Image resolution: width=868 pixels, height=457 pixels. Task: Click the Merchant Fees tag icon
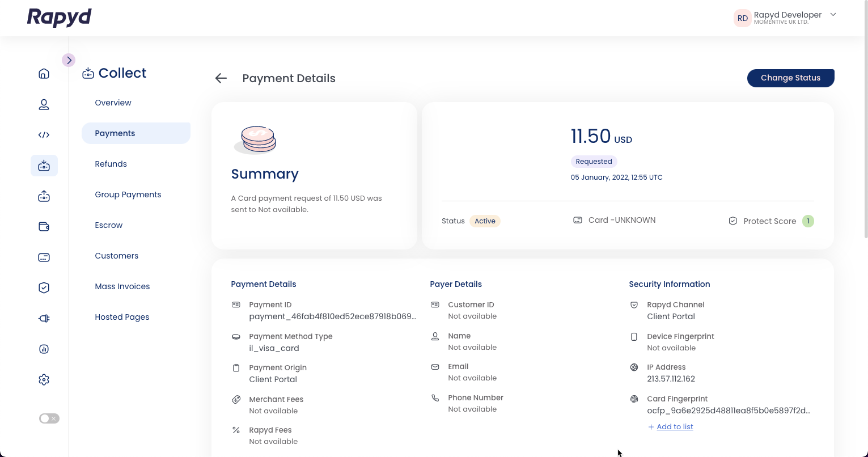(236, 399)
